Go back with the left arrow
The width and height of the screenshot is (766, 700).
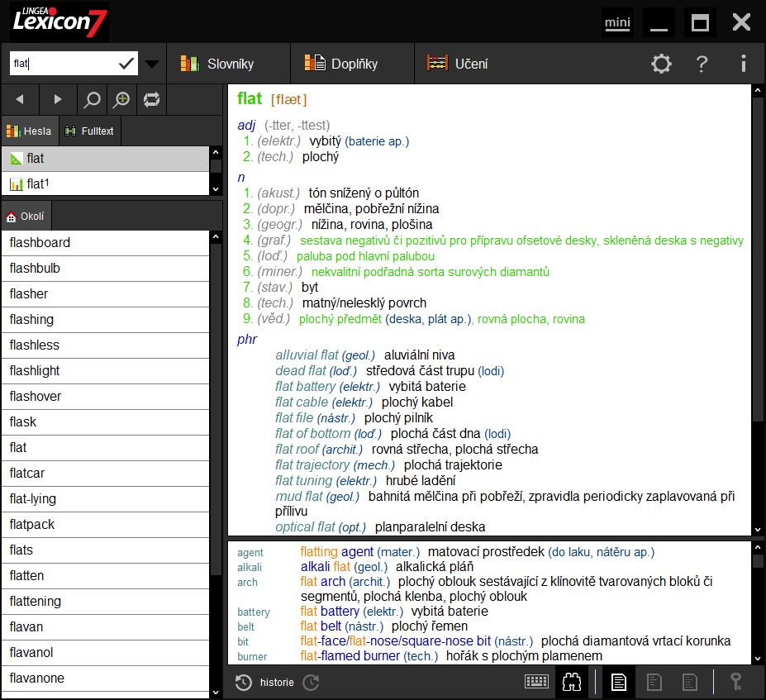point(20,100)
